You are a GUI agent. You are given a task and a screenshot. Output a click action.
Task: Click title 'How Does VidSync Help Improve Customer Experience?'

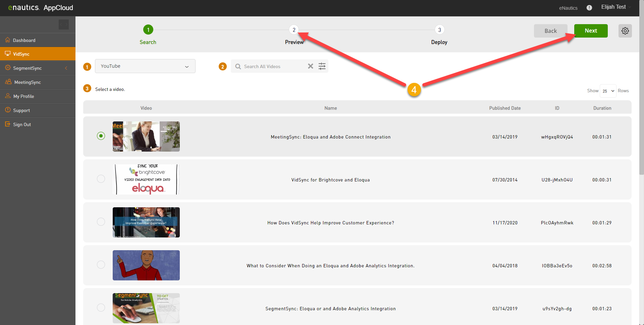(x=331, y=223)
